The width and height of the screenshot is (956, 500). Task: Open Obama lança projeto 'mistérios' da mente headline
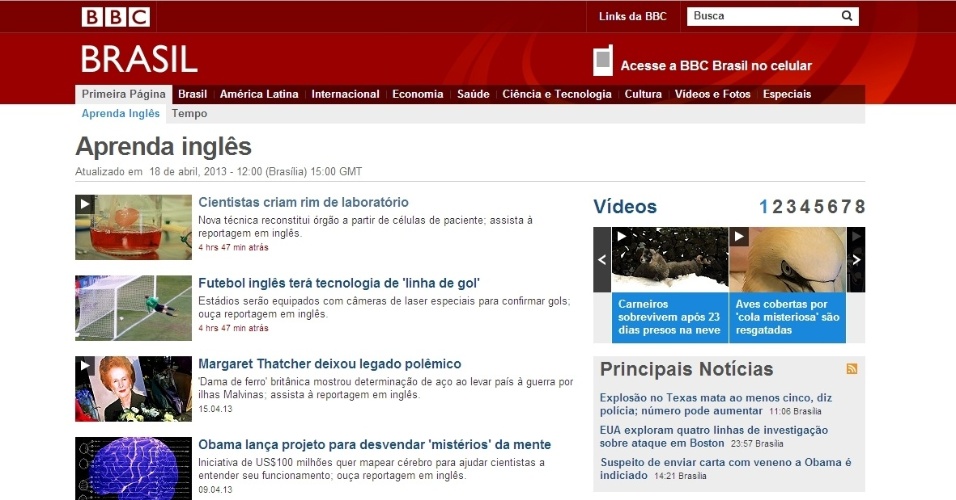tap(374, 445)
